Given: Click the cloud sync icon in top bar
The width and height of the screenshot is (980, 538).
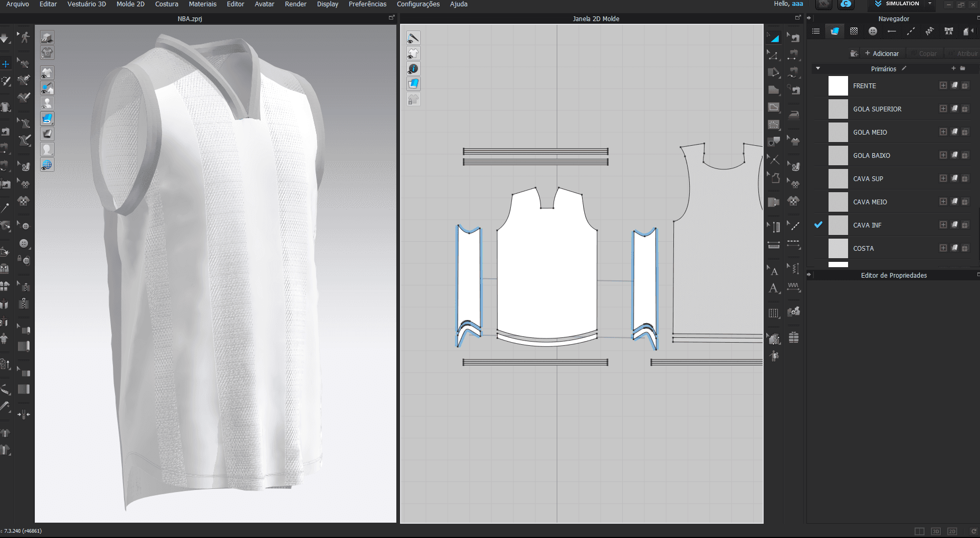Looking at the screenshot, I should click(846, 4).
